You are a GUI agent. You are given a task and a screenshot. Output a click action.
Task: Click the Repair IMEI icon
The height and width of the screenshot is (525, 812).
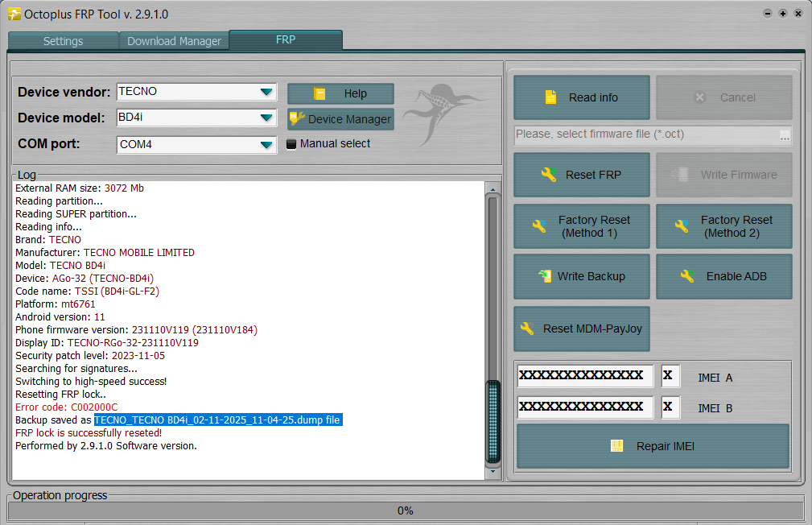click(618, 446)
